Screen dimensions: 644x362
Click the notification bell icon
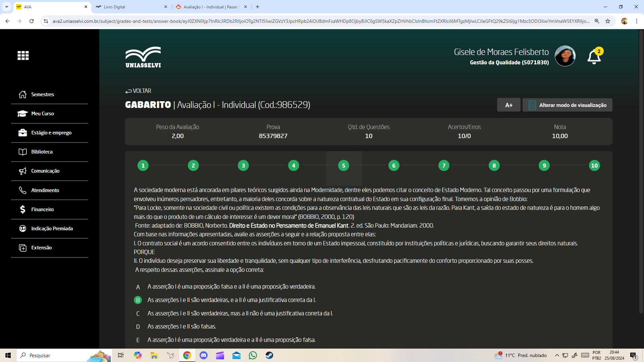(x=594, y=57)
